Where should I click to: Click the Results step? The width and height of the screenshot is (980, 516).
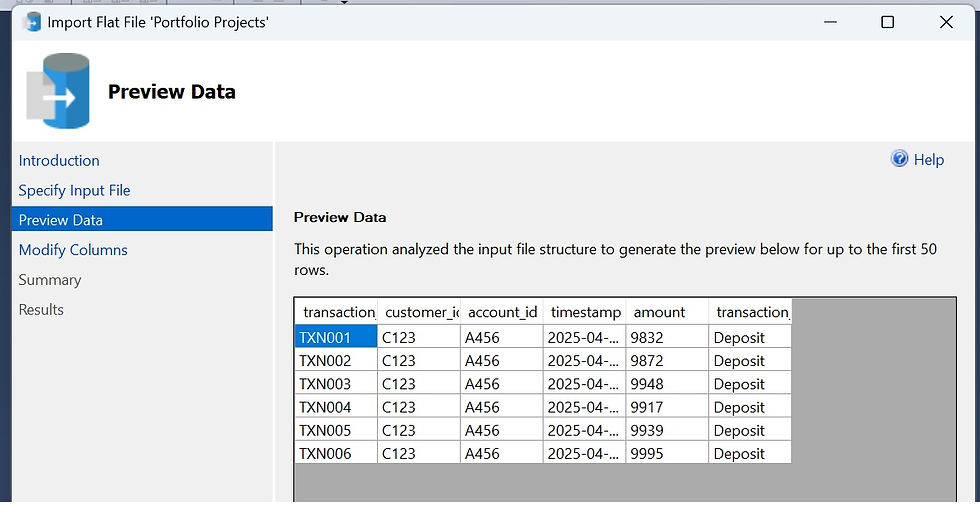point(41,310)
